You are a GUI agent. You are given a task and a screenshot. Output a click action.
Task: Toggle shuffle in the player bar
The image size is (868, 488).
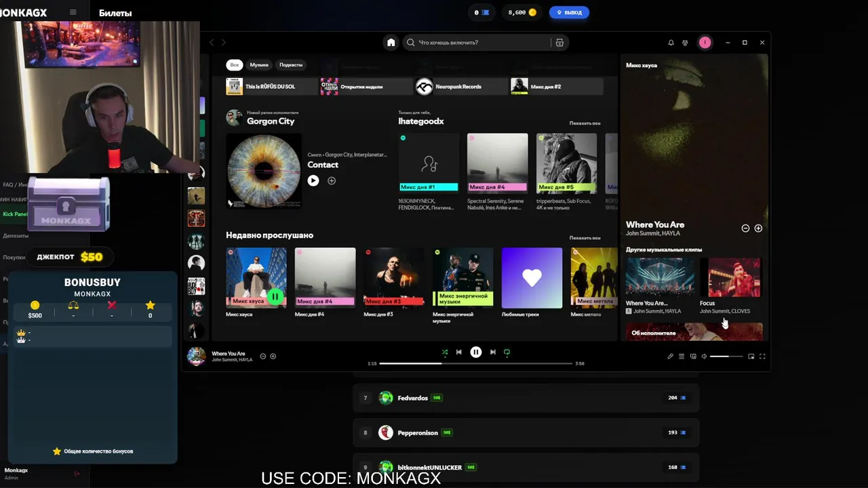click(445, 352)
